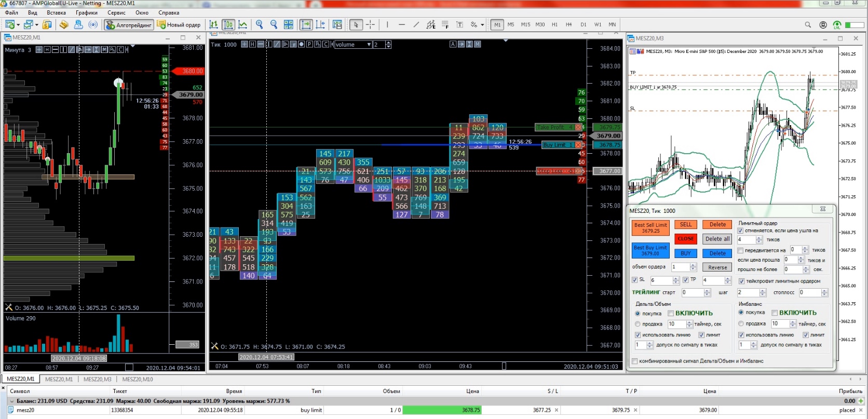Click the red CLOSE button
The height and width of the screenshot is (419, 868).
click(x=686, y=239)
